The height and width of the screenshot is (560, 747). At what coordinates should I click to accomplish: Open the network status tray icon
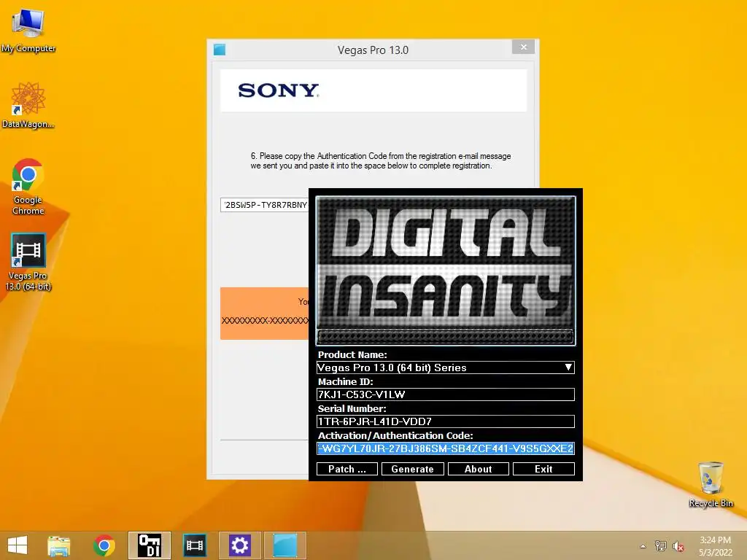tap(660, 546)
